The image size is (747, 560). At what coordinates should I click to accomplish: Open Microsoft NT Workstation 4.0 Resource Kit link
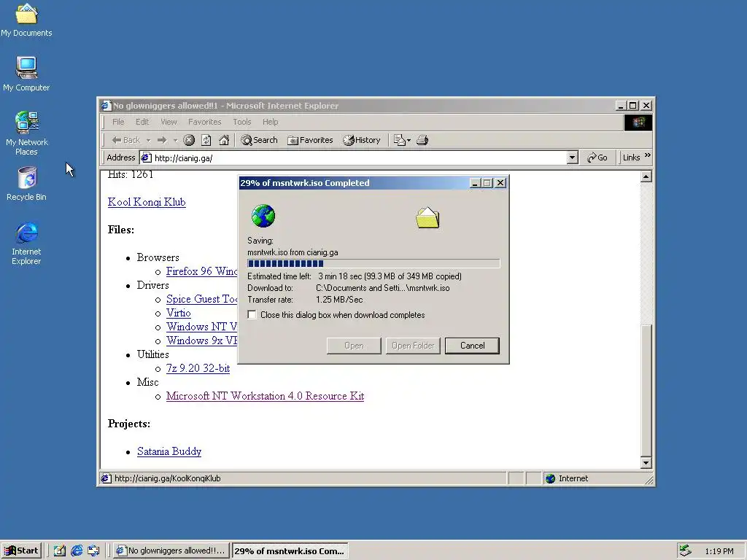click(265, 396)
